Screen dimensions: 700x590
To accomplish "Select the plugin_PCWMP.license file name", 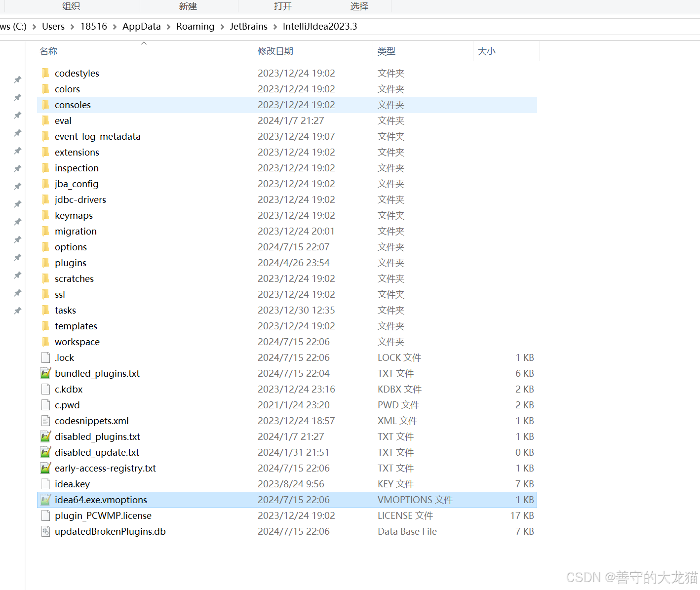I will (x=103, y=516).
